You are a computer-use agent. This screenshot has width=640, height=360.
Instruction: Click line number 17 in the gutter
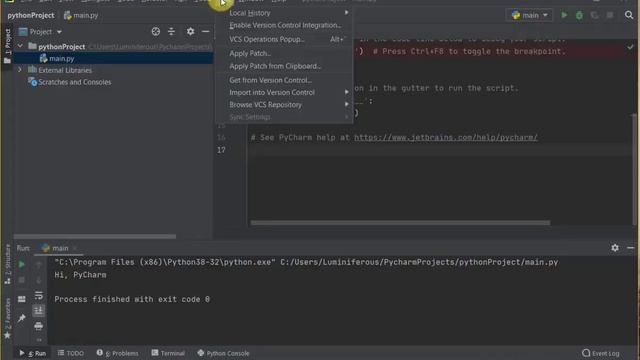click(221, 150)
